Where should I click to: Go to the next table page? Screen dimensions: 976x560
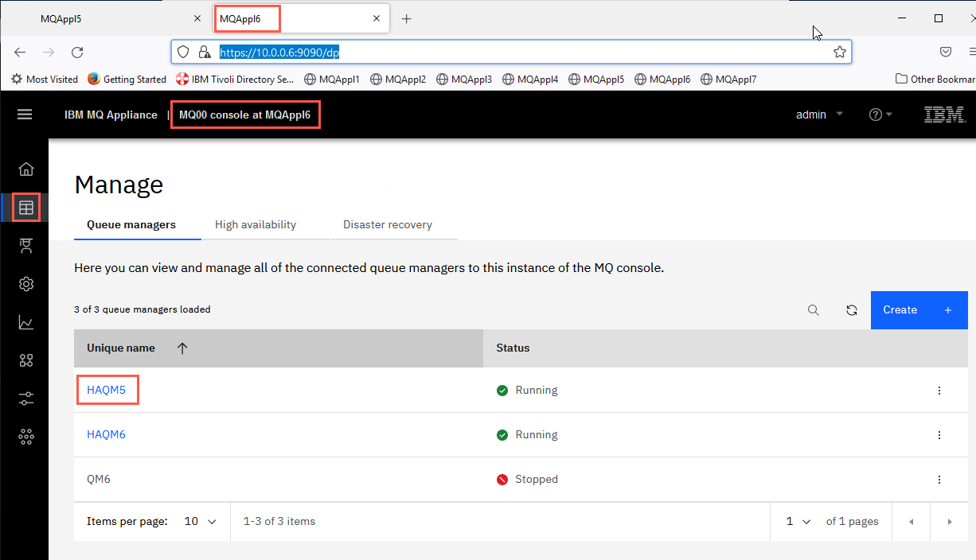pyautogui.click(x=949, y=522)
